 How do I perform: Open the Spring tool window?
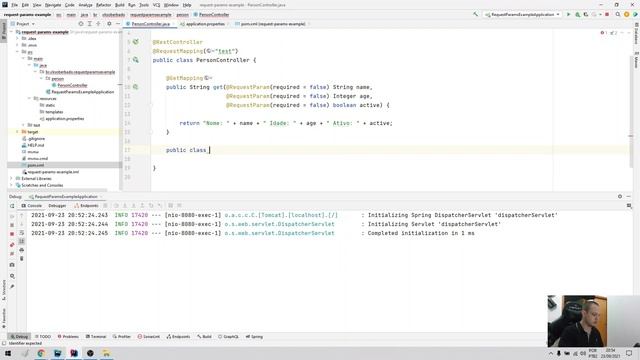(254, 337)
